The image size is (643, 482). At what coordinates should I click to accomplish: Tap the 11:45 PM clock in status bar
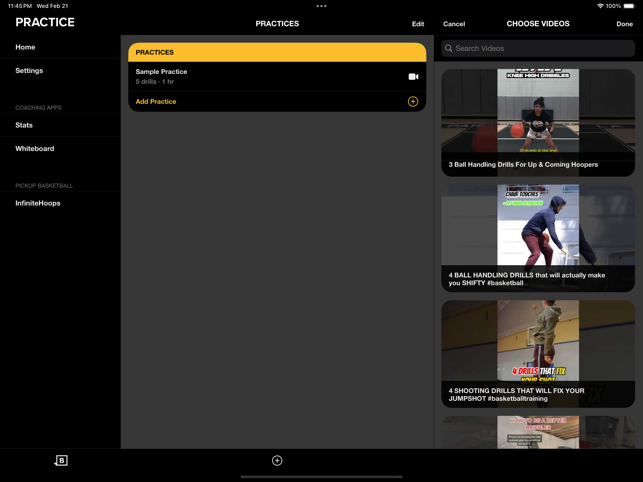coord(20,6)
